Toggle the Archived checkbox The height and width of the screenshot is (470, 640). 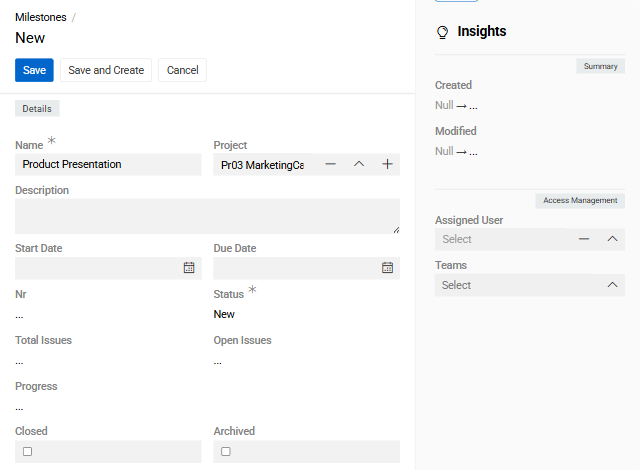click(x=226, y=452)
